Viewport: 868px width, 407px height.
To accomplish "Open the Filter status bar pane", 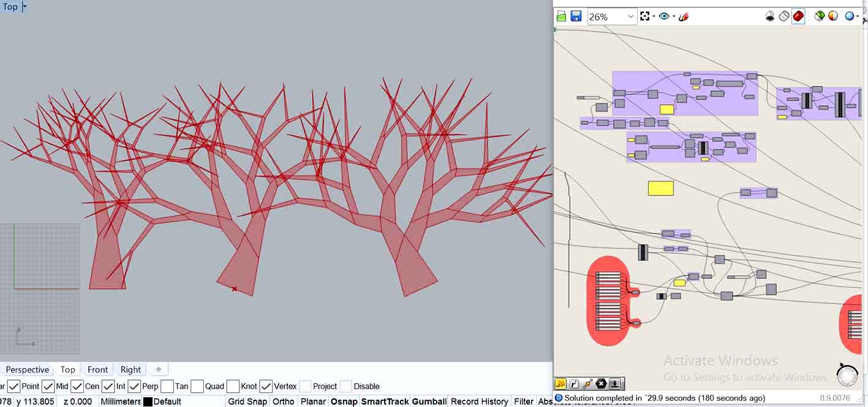I will point(524,401).
